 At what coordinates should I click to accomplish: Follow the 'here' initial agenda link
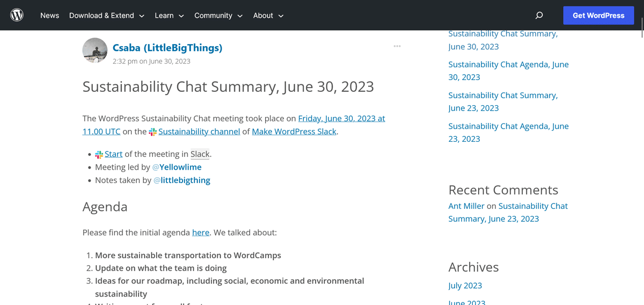[201, 233]
